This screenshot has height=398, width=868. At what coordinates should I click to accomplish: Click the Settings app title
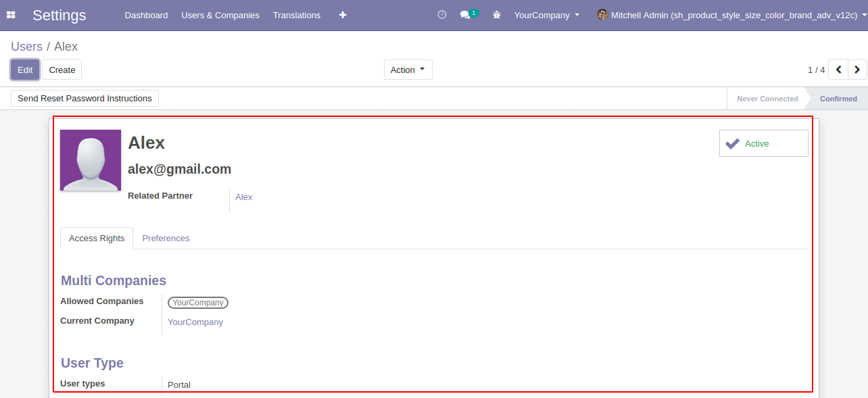59,15
